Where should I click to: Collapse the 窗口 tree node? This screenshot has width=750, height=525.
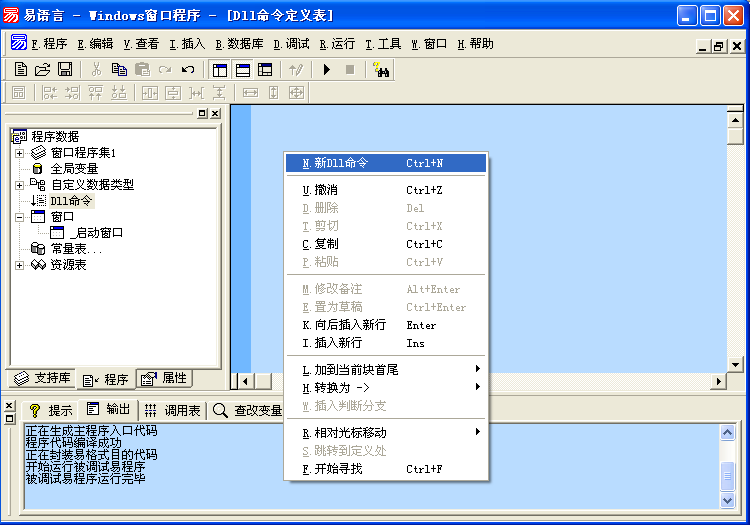tap(19, 217)
